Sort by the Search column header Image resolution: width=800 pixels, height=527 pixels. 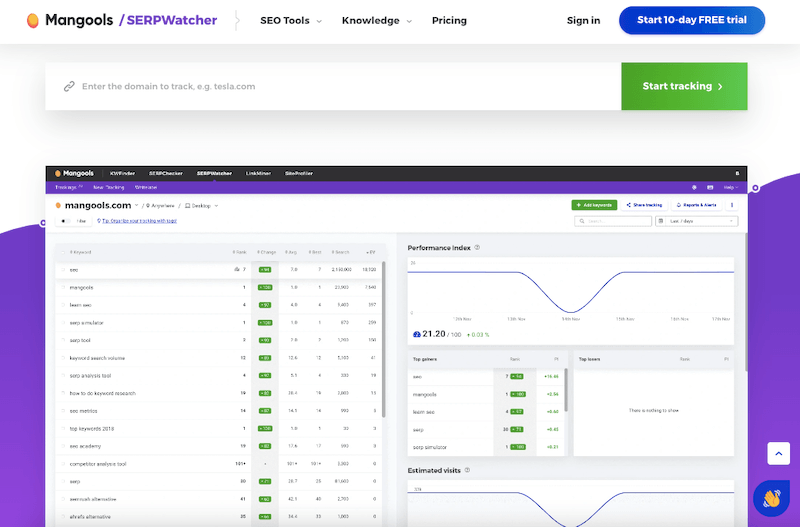tap(340, 252)
